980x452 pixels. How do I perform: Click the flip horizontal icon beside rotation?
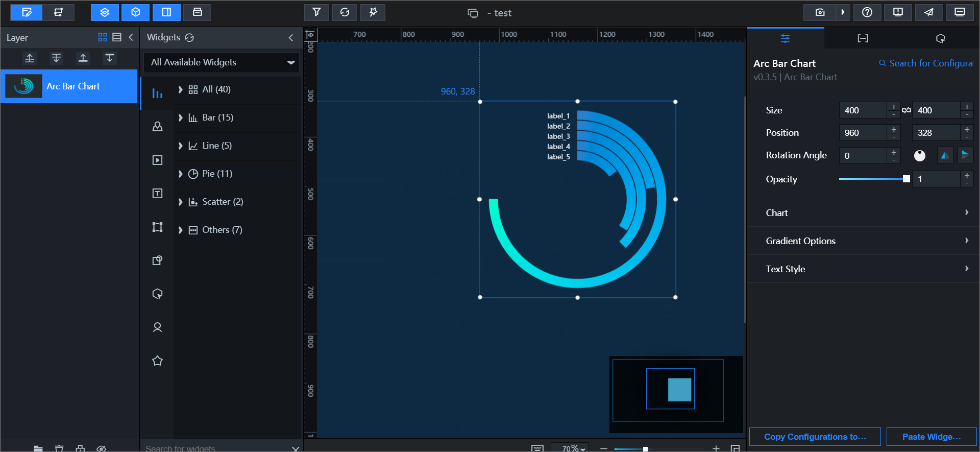[x=945, y=155]
